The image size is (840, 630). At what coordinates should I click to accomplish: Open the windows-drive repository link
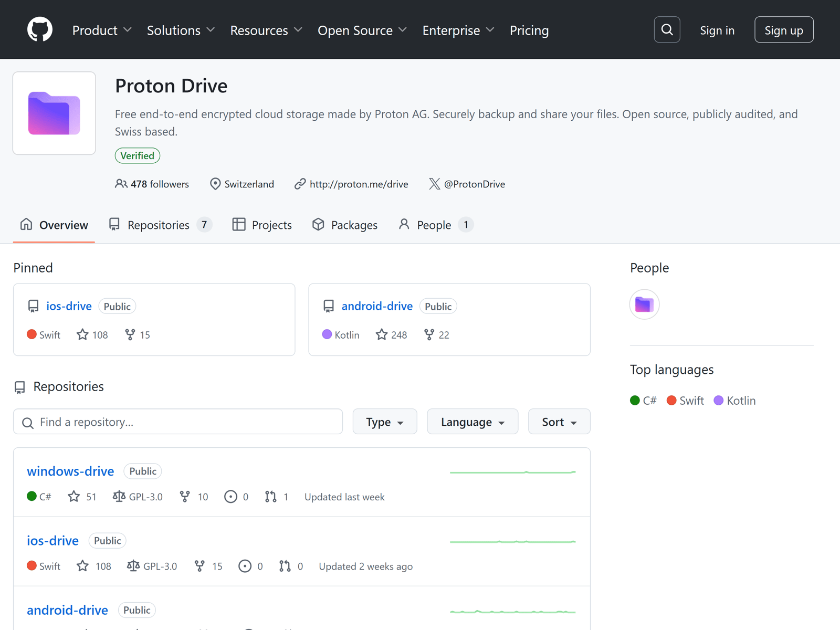[x=70, y=471]
